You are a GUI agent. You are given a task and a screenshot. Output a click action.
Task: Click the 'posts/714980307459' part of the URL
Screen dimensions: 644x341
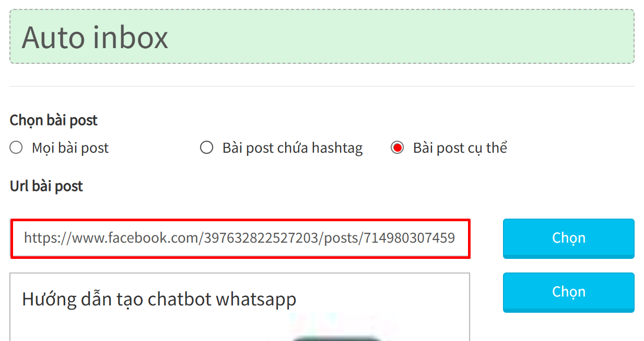click(390, 238)
